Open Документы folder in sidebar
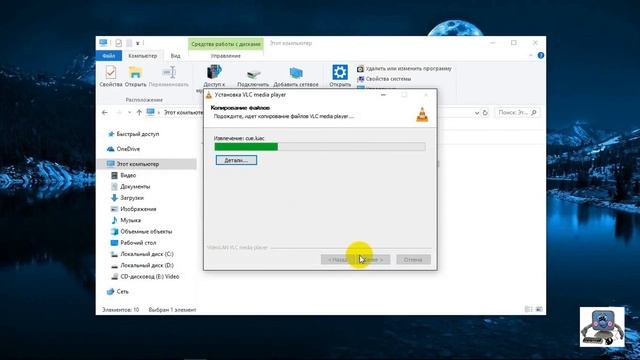640x360 pixels. (x=131, y=187)
